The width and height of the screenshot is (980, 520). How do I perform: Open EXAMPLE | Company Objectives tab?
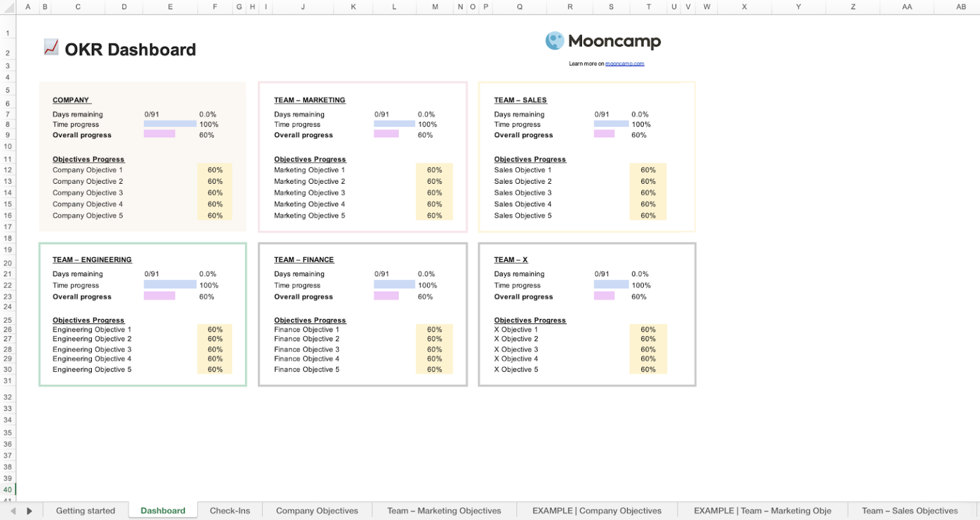click(x=597, y=511)
